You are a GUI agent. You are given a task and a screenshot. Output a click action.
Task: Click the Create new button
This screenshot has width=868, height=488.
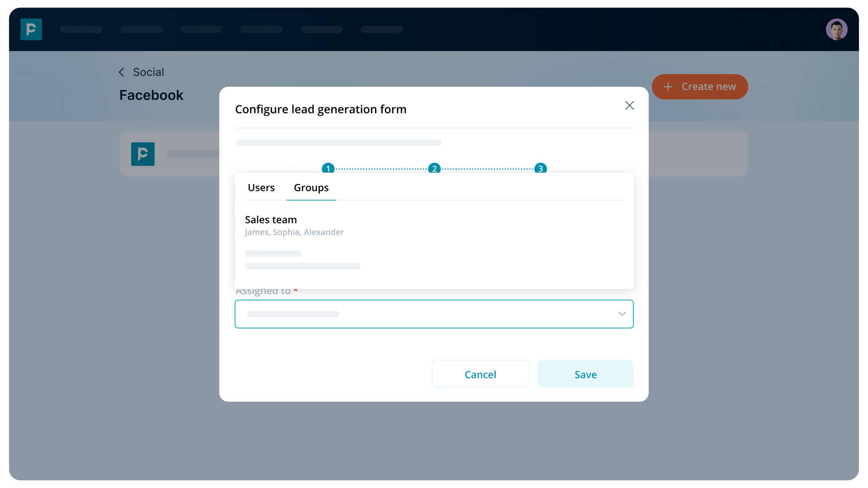[700, 87]
